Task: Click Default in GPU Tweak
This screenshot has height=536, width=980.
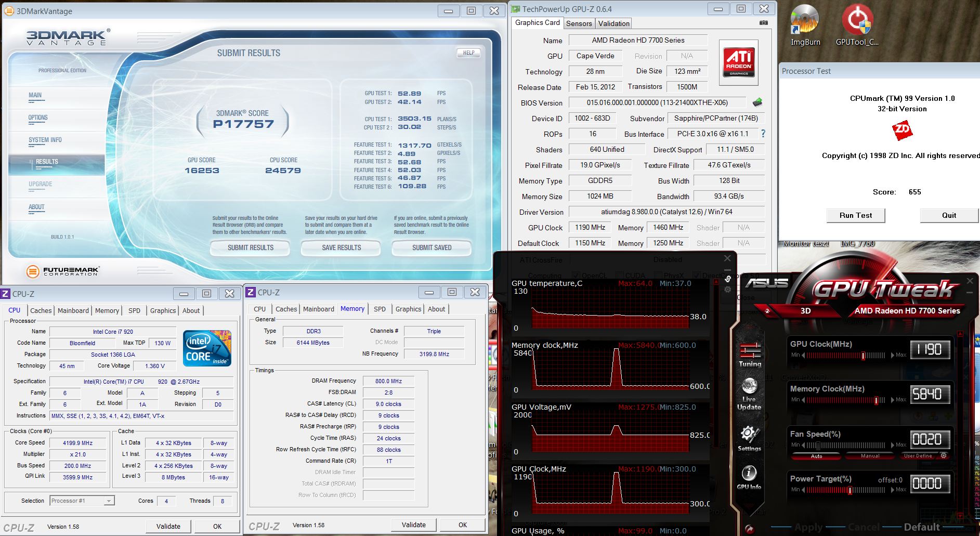Action: click(x=921, y=527)
